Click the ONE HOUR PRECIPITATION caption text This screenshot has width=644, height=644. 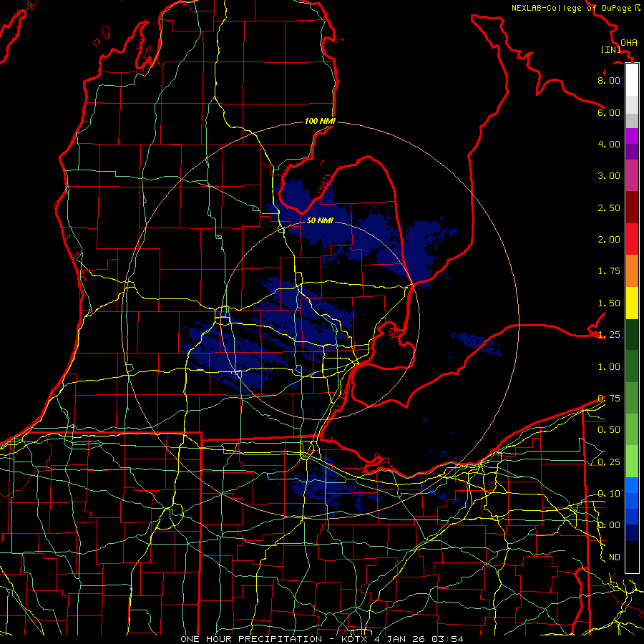tap(251, 639)
